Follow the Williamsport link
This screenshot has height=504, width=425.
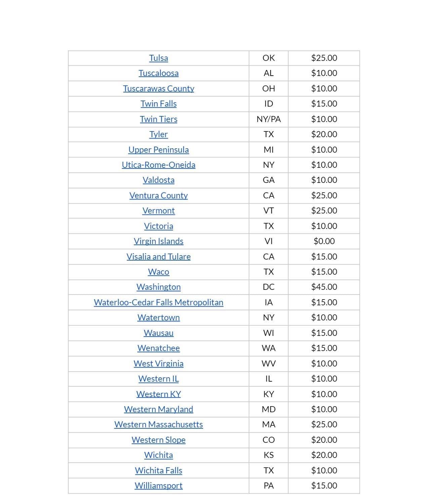tap(158, 486)
